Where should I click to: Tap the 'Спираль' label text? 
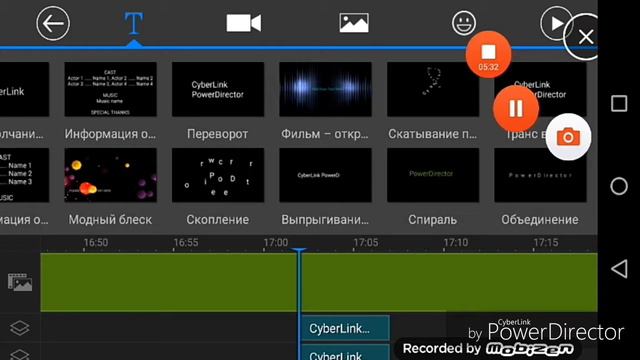433,220
